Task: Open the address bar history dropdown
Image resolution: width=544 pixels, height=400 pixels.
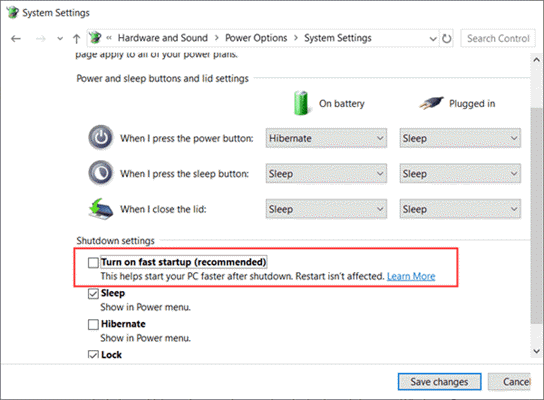Action: pyautogui.click(x=433, y=39)
